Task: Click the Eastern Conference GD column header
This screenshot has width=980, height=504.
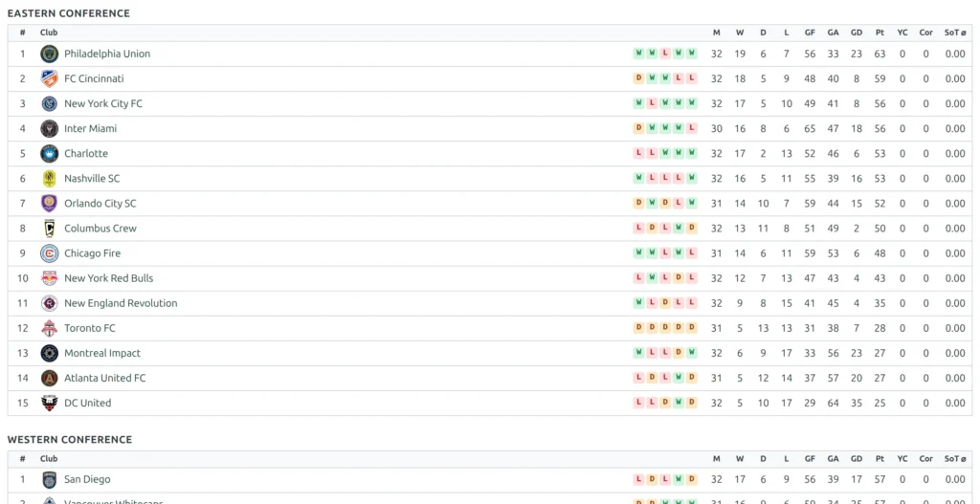Action: (x=857, y=33)
